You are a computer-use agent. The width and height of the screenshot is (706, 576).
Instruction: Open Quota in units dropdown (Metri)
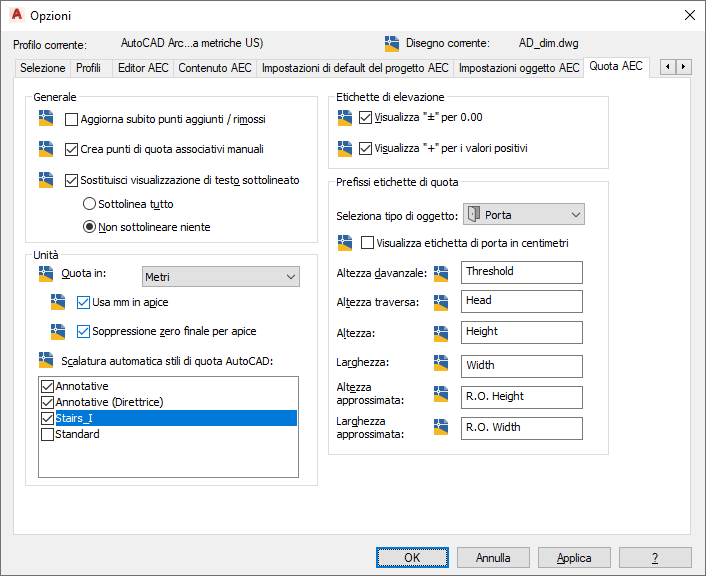point(221,277)
